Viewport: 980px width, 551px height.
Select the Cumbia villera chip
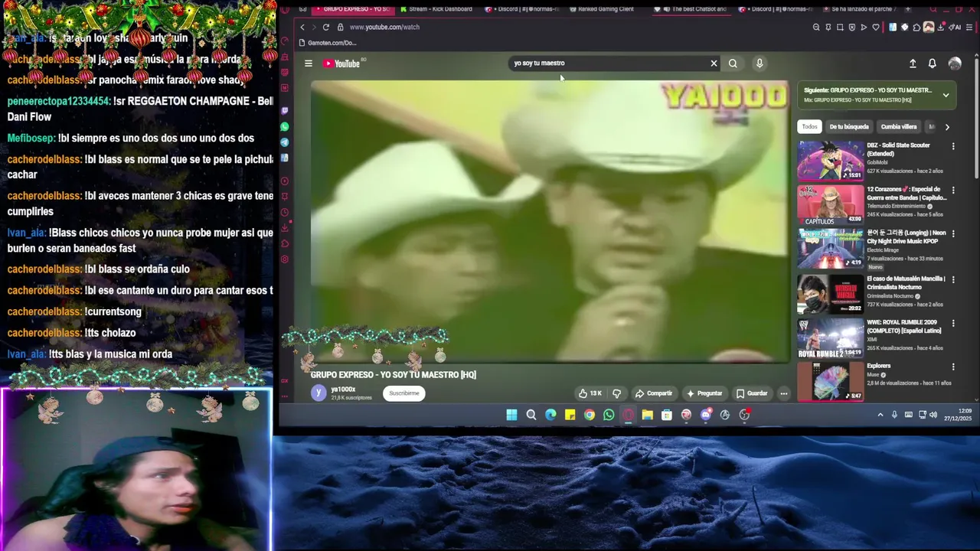[899, 127]
